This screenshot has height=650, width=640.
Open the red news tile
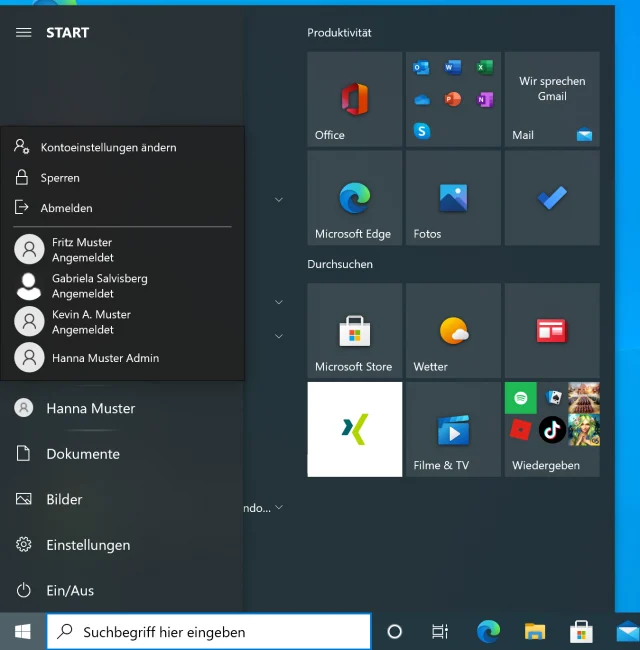pos(552,331)
